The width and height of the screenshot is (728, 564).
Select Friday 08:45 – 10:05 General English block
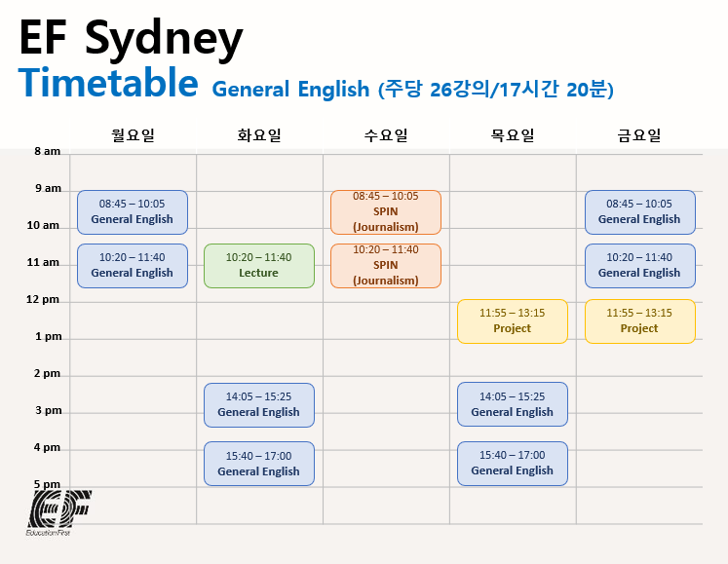click(640, 212)
